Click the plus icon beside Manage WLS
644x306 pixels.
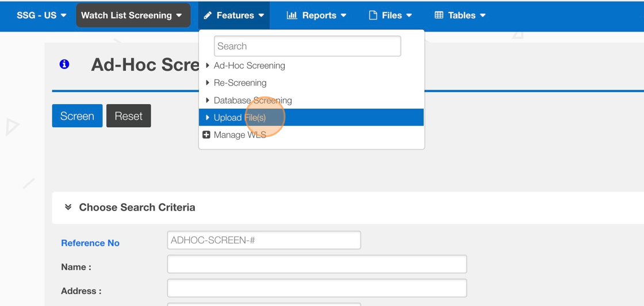pyautogui.click(x=206, y=135)
